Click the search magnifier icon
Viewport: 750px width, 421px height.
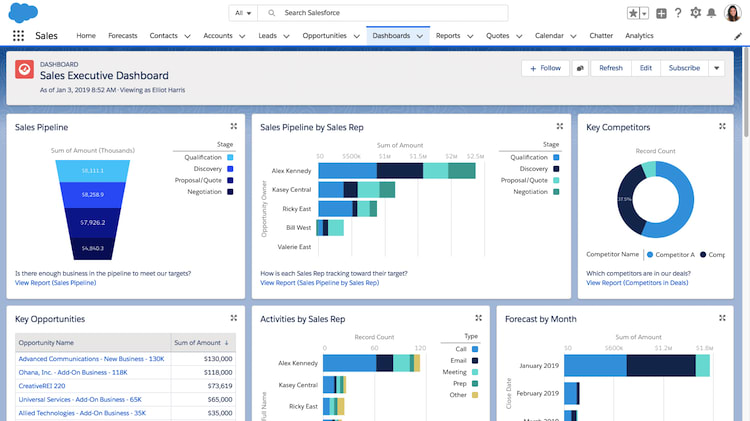[271, 13]
